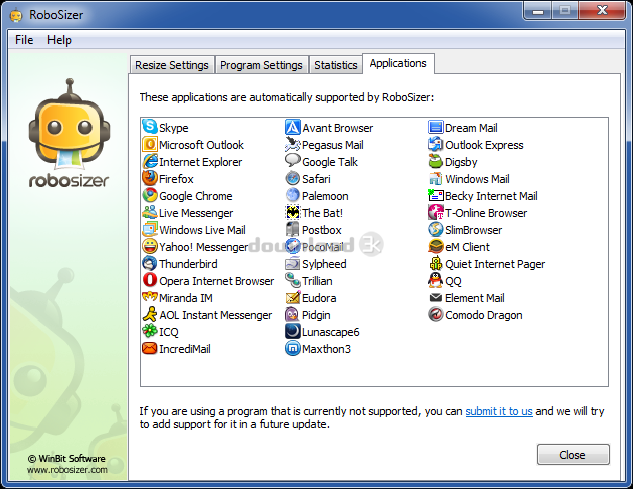The width and height of the screenshot is (633, 489).
Task: Click the Windows Live Mail icon
Action: 150,229
